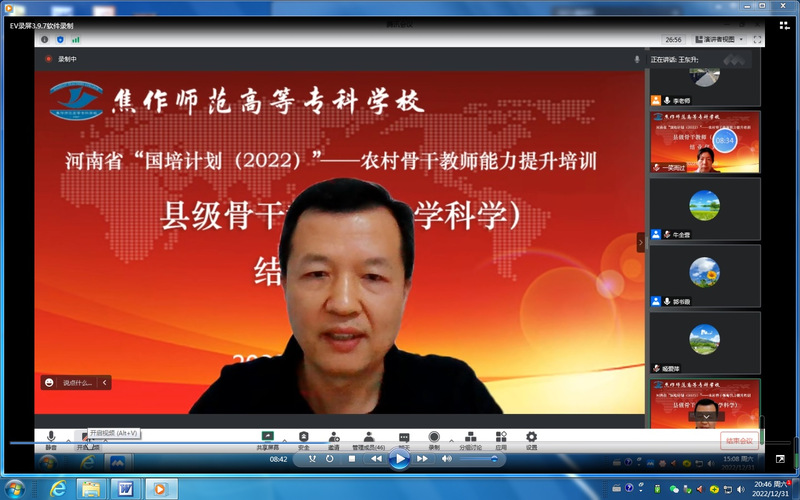This screenshot has width=800, height=500.
Task: Adjust the media player volume slider
Action: coord(480,459)
